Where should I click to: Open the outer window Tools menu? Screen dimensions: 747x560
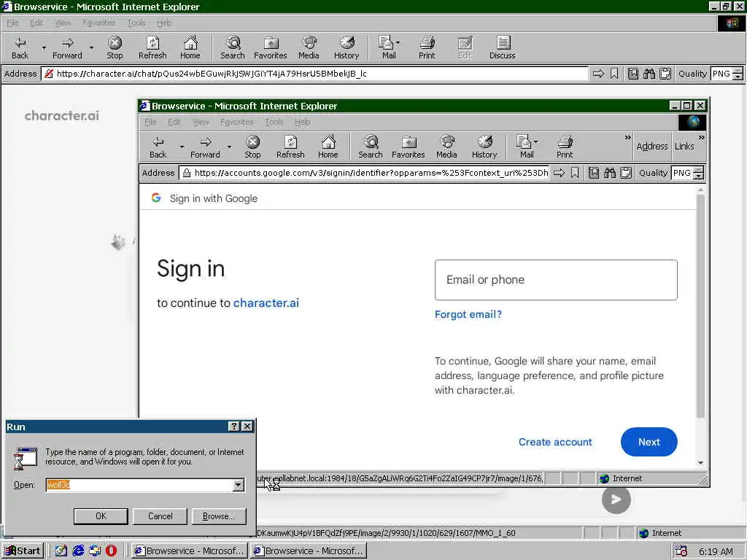(136, 23)
